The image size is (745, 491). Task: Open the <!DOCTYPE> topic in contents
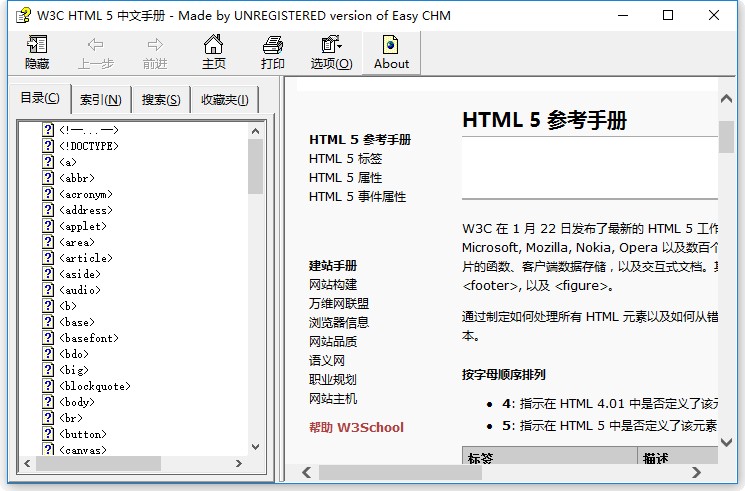click(x=89, y=146)
